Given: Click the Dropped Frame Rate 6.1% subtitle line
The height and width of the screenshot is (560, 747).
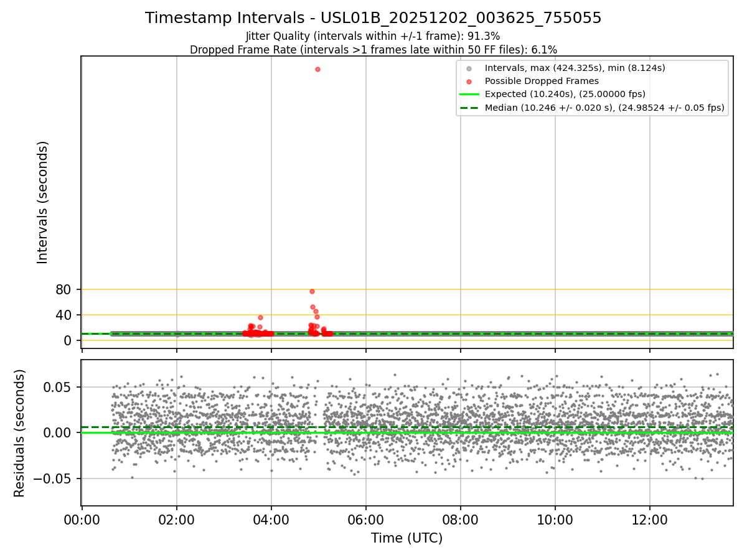Looking at the screenshot, I should click(x=374, y=49).
